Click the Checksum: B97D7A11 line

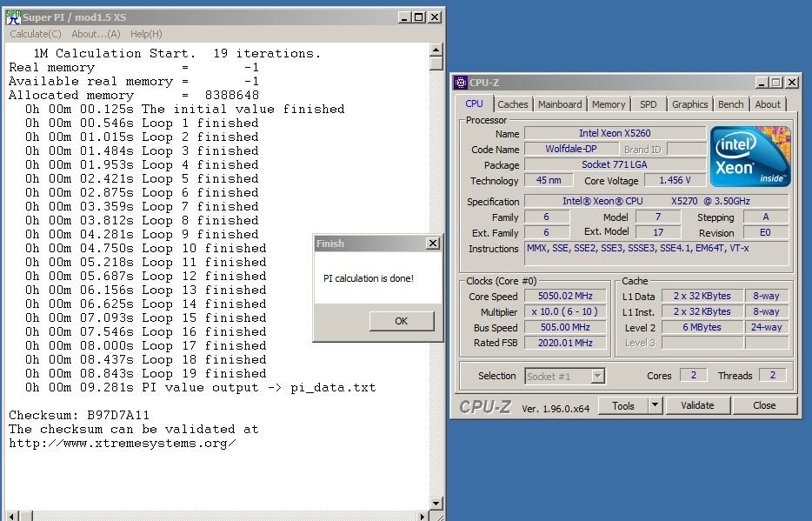[x=79, y=416]
